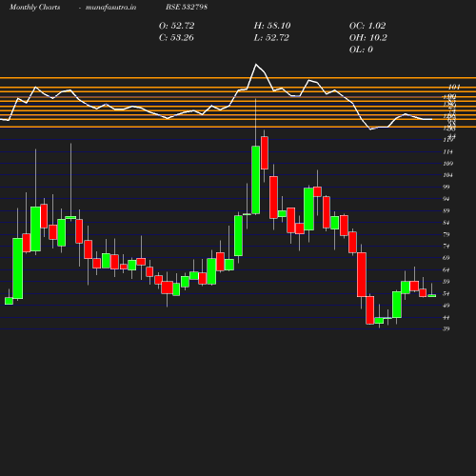Image resolution: width=476 pixels, height=476 pixels.
Task: Click the 89 price axis label
Action: point(446,210)
